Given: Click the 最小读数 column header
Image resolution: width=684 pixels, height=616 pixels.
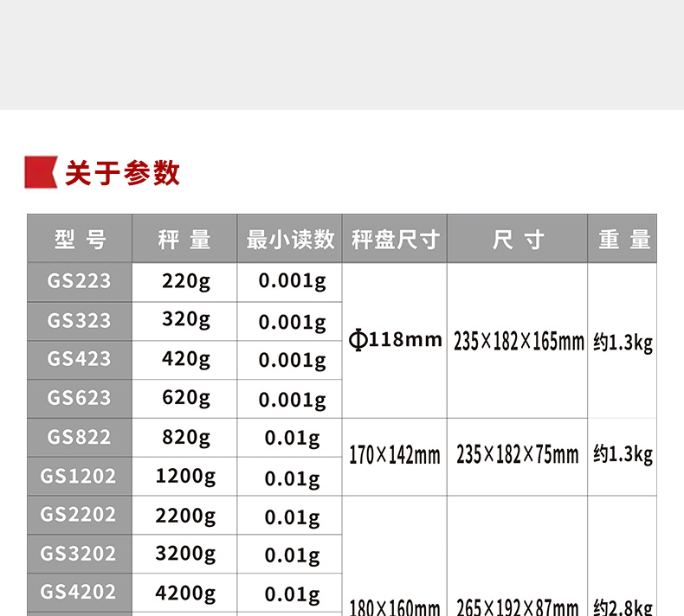Looking at the screenshot, I should (290, 239).
